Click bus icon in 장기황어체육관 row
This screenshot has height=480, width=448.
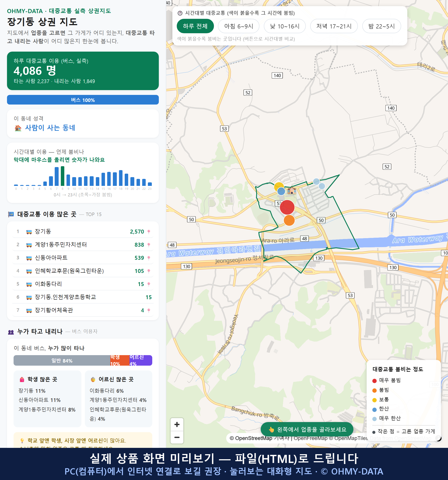[x=29, y=310]
